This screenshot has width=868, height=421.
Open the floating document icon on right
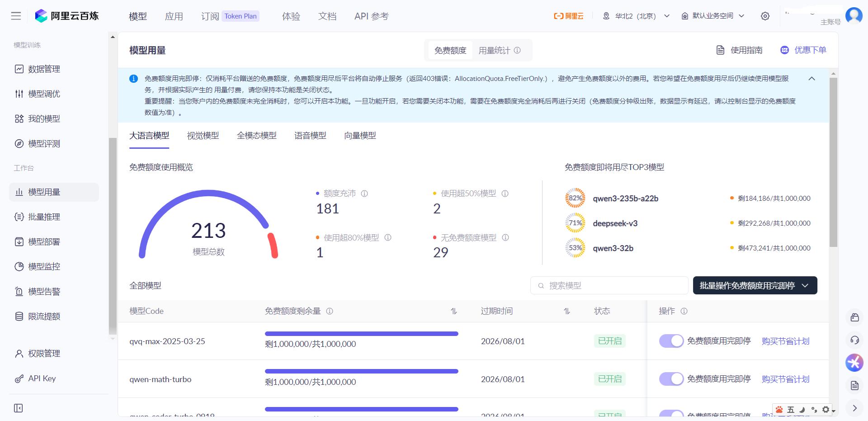[x=854, y=385]
